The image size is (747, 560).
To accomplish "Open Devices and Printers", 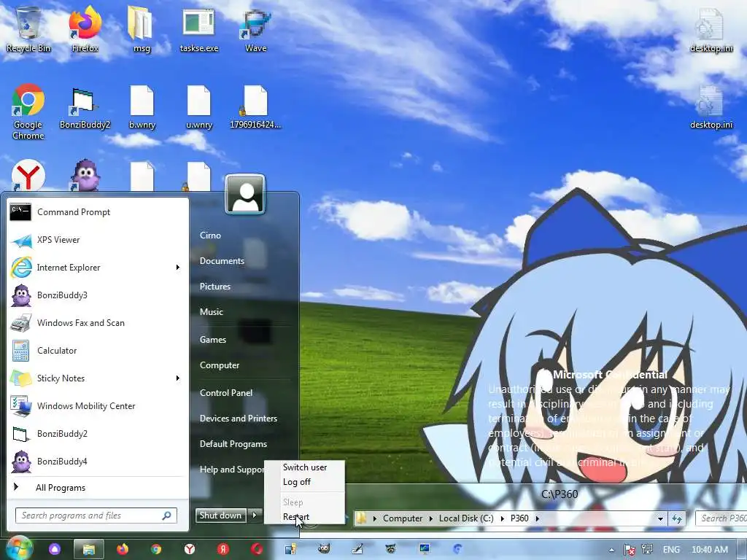I will 239,419.
